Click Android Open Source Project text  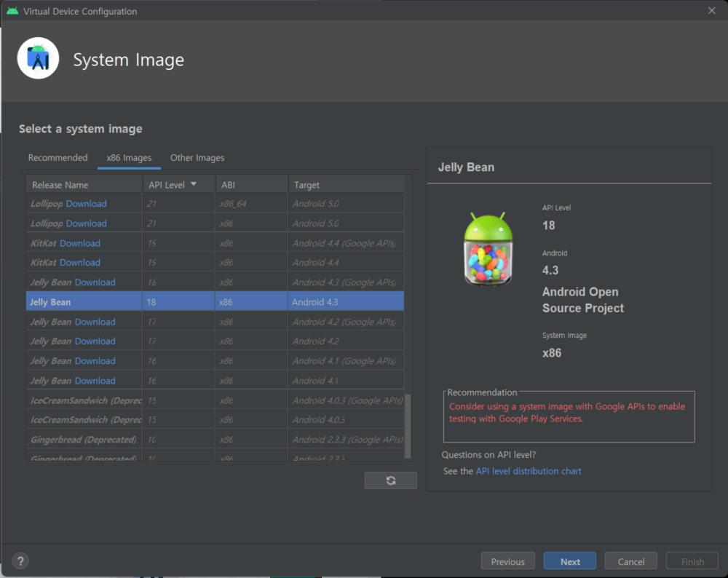coord(583,300)
